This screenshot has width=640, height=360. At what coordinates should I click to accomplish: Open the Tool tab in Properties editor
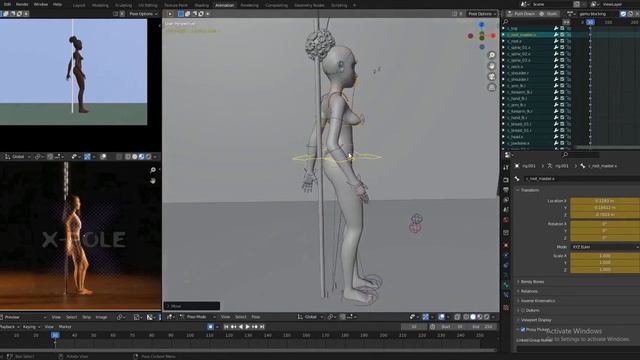[506, 167]
